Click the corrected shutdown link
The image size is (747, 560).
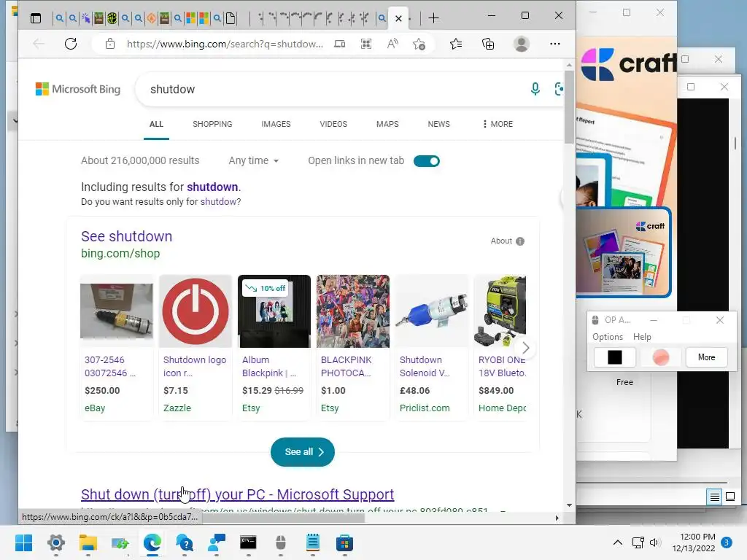pos(212,187)
